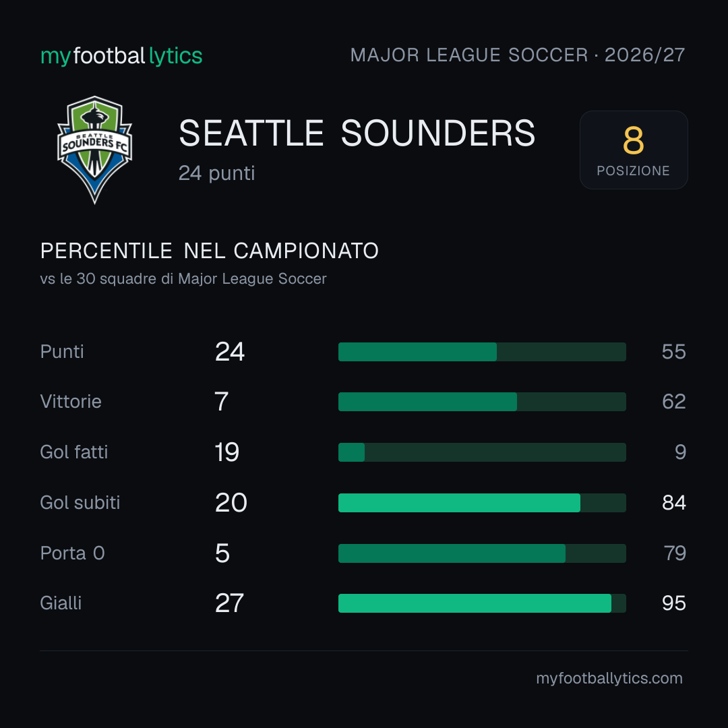Click the Vittorie percentile bar
This screenshot has width=728, height=728.
pos(482,402)
